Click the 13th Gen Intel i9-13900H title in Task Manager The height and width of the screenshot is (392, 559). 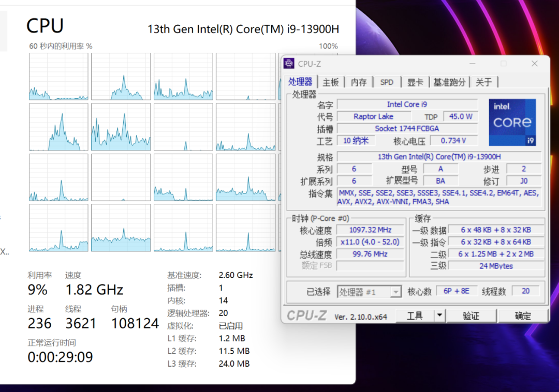[243, 29]
